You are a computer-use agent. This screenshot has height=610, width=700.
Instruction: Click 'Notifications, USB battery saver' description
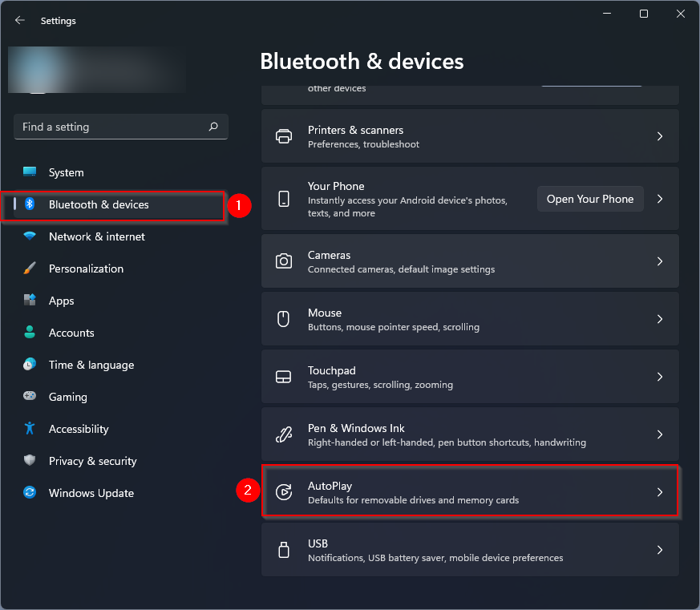[x=435, y=558]
